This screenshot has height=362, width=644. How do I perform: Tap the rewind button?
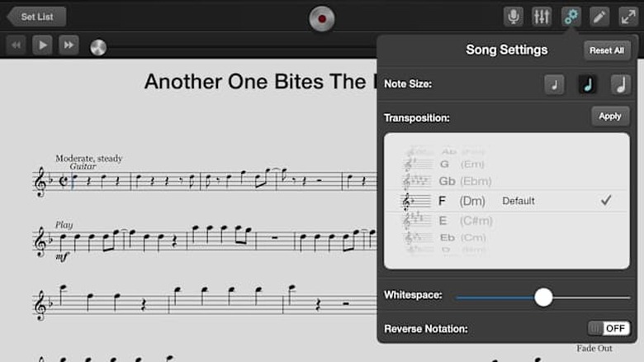(x=16, y=45)
